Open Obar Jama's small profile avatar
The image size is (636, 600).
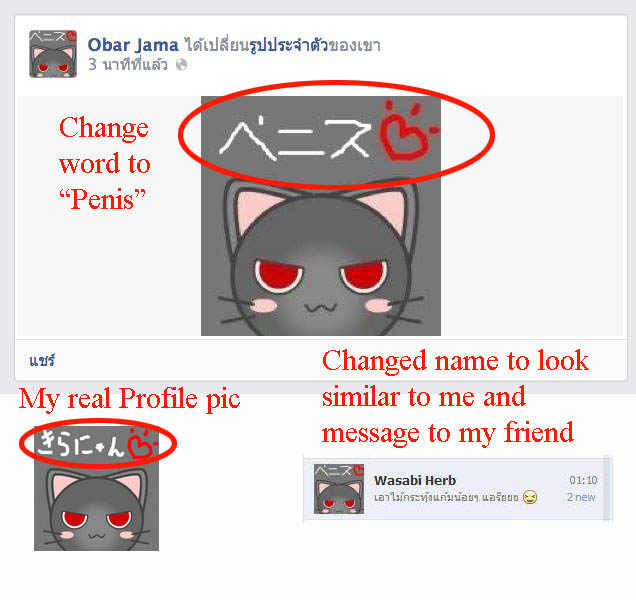pos(53,54)
